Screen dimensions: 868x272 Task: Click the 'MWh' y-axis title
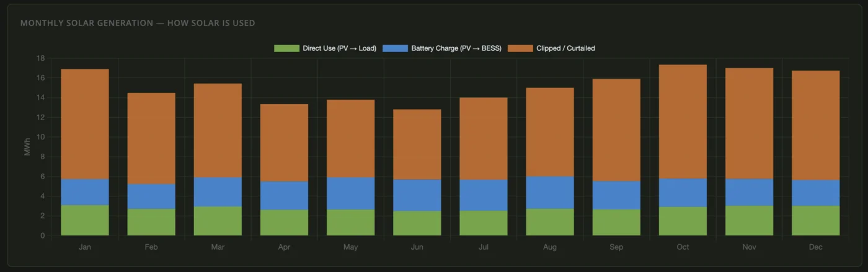click(27, 147)
